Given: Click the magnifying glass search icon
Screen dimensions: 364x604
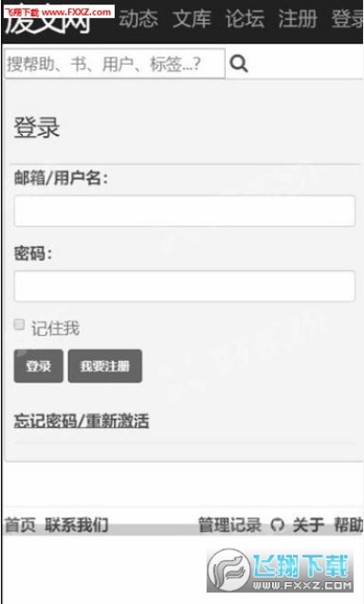Looking at the screenshot, I should (239, 64).
